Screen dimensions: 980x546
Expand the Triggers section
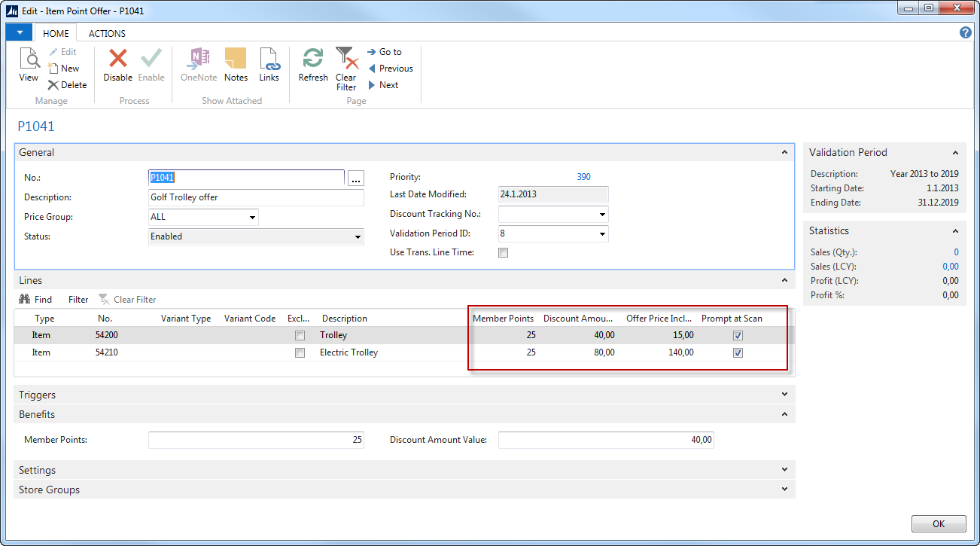pos(784,395)
